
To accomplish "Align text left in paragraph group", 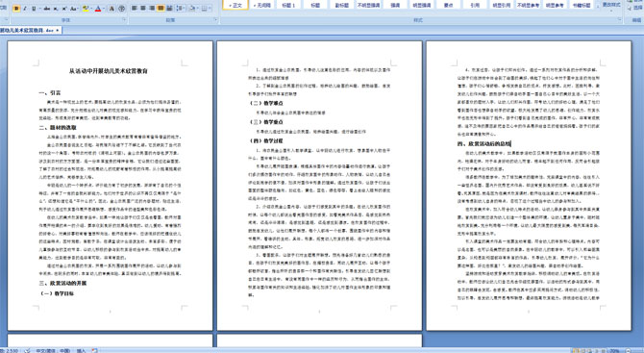I will tap(134, 9).
